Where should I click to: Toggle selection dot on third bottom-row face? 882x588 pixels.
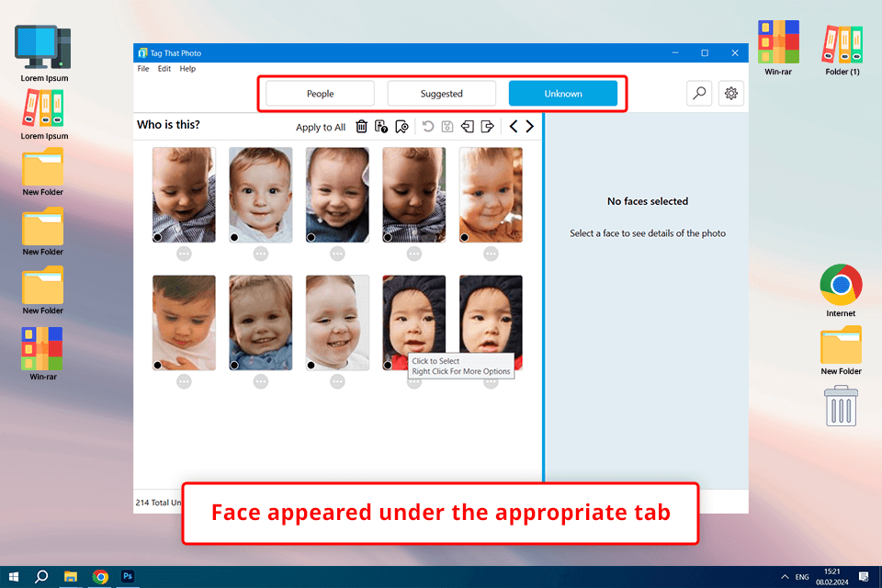point(311,365)
